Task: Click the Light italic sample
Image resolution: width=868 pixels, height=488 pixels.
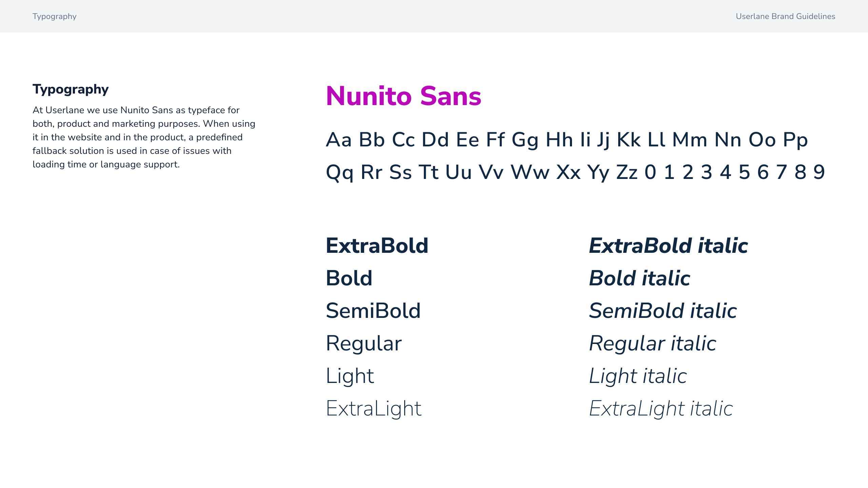Action: tap(638, 376)
